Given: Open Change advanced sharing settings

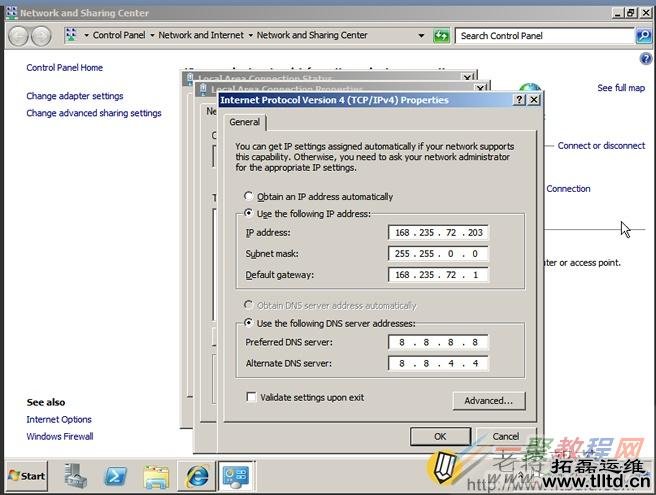Looking at the screenshot, I should pyautogui.click(x=94, y=113).
